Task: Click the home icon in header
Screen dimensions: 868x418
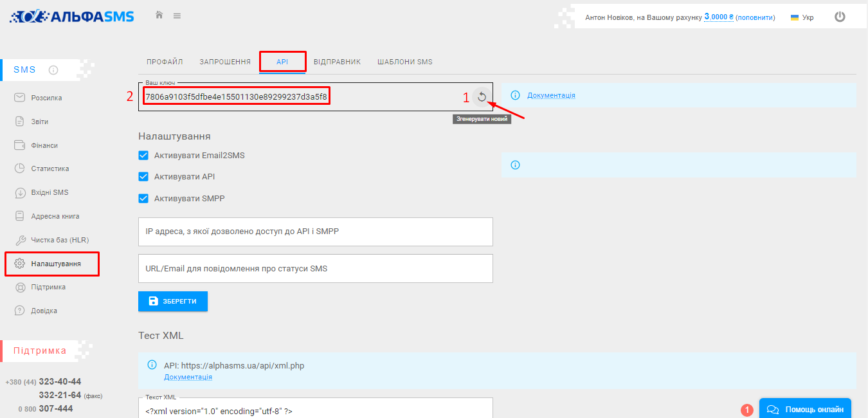Action: (159, 15)
